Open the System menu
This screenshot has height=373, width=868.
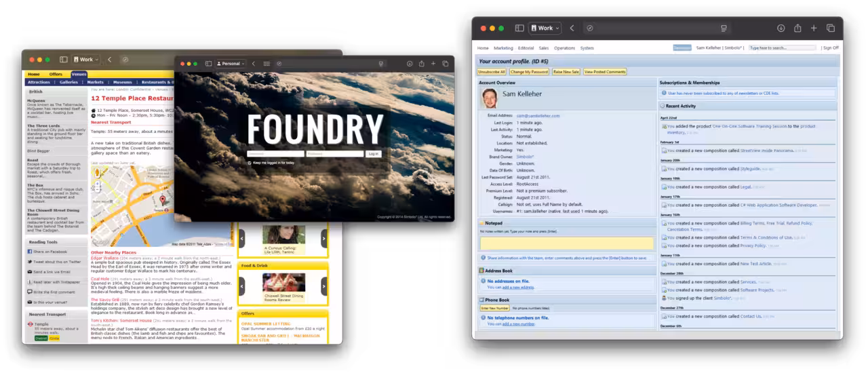pos(587,48)
